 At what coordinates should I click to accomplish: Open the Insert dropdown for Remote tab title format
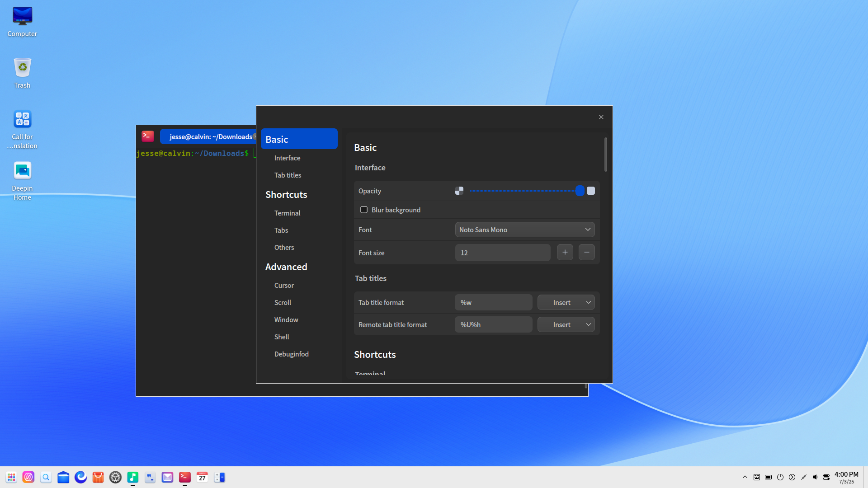click(566, 324)
